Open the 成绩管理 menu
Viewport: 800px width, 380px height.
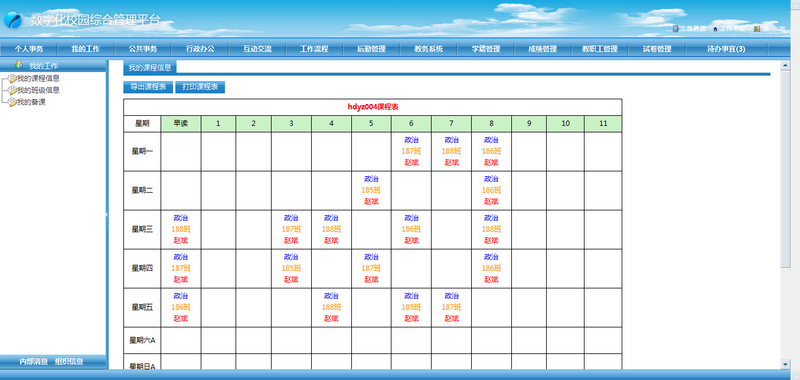542,49
